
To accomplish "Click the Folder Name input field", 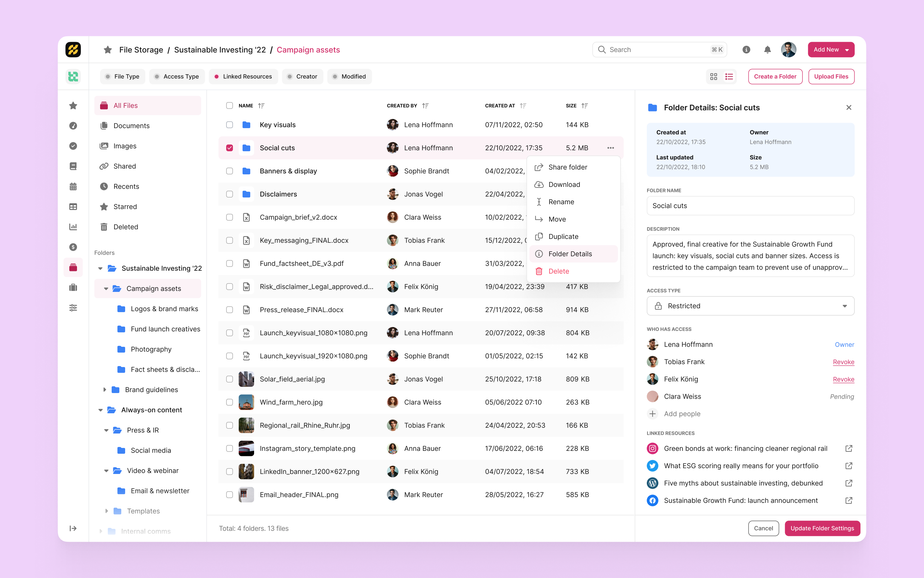I will pyautogui.click(x=750, y=206).
